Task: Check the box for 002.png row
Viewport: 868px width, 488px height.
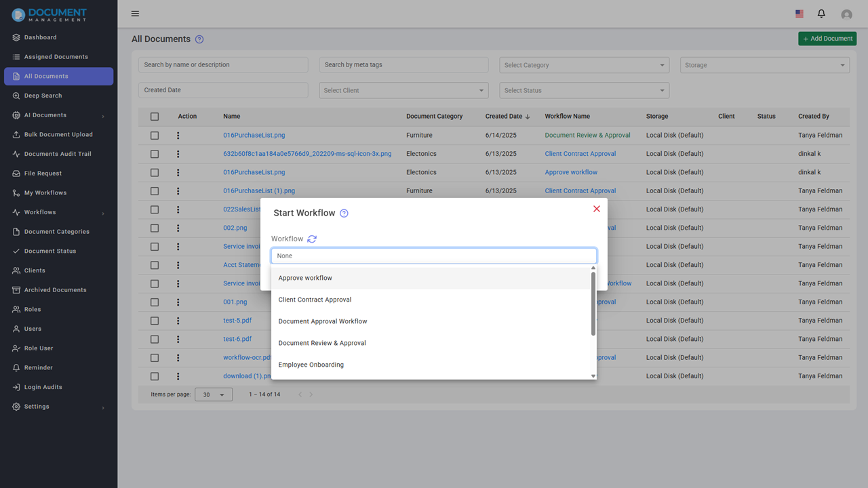Action: click(x=155, y=228)
